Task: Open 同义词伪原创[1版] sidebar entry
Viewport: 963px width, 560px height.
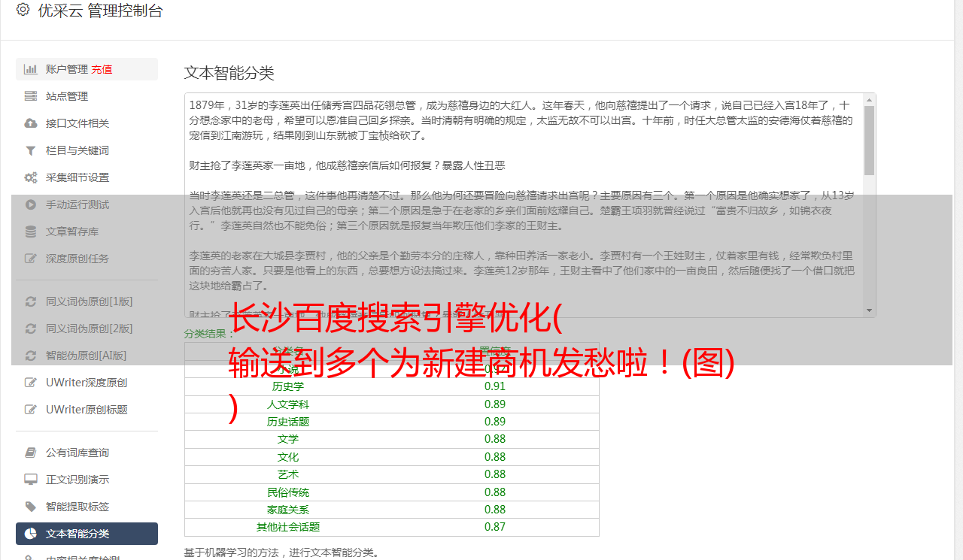Action: coord(87,301)
